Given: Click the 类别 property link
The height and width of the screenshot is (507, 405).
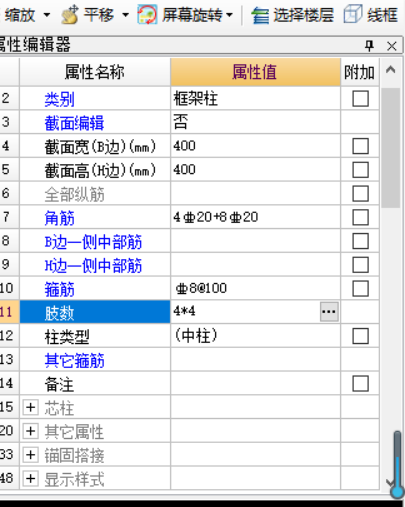Looking at the screenshot, I should coord(59,99).
